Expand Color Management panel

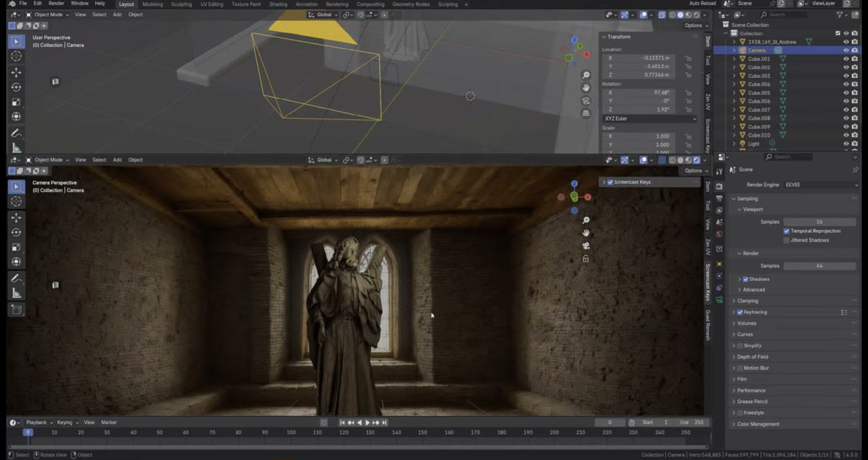pyautogui.click(x=757, y=424)
